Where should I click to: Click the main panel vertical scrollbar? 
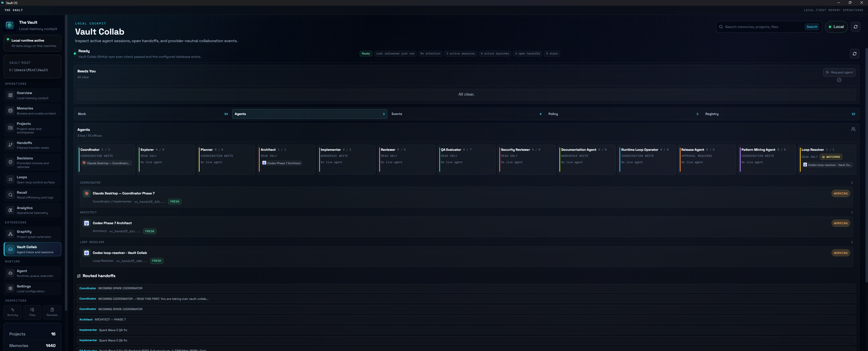coord(866,165)
